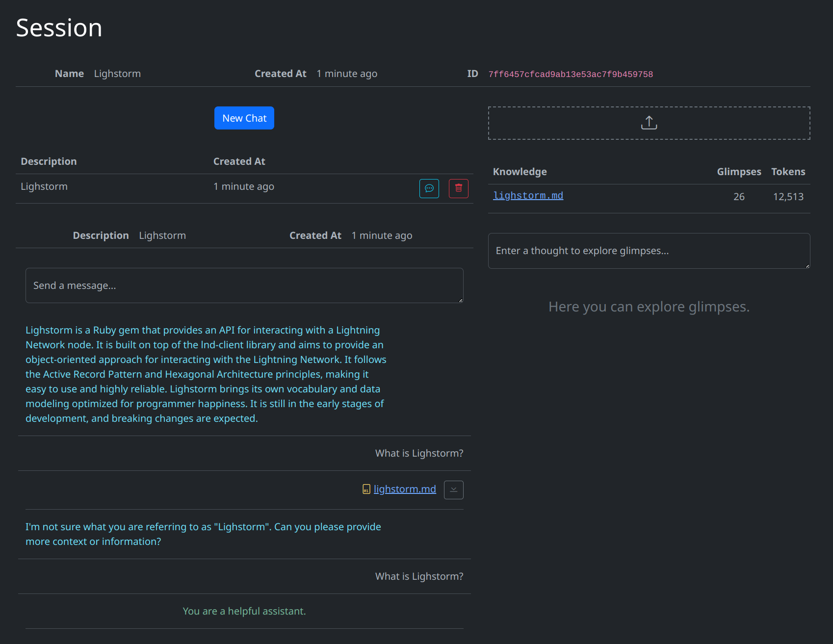Click the 'You are a helpful assistant.' system message
The image size is (833, 644).
[244, 611]
